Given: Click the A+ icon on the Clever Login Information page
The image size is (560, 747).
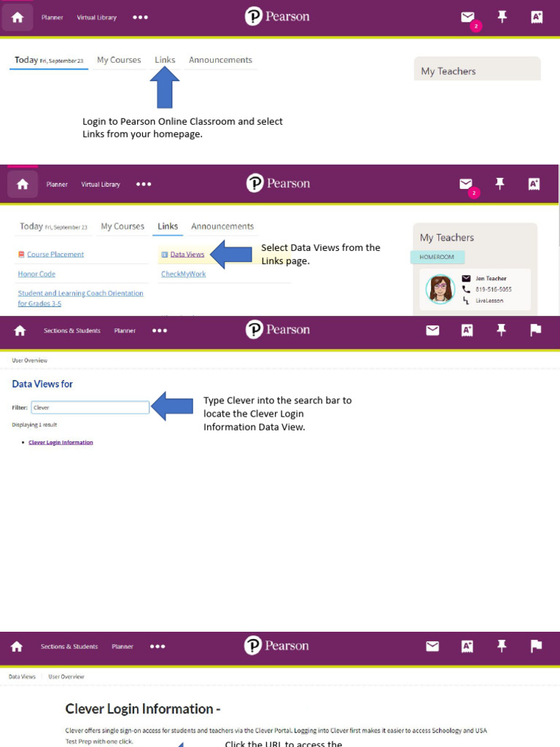Looking at the screenshot, I should [467, 646].
